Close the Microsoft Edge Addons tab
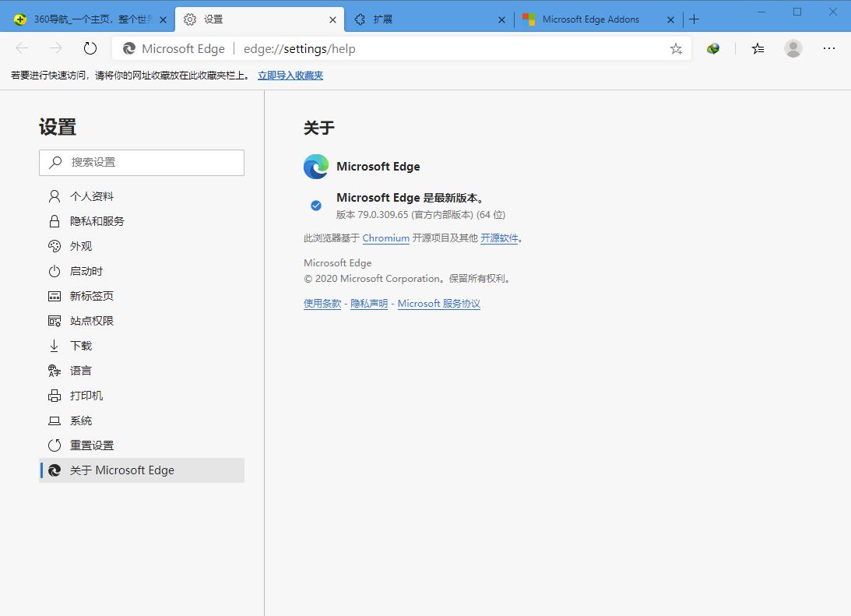Image resolution: width=851 pixels, height=616 pixels. point(671,19)
